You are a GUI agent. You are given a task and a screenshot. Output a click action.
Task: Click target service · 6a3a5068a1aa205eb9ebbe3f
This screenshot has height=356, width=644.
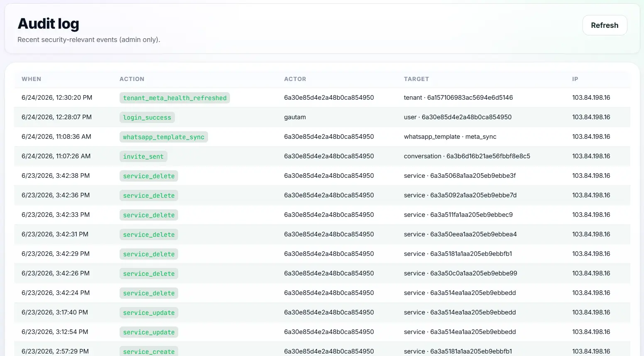tap(460, 176)
